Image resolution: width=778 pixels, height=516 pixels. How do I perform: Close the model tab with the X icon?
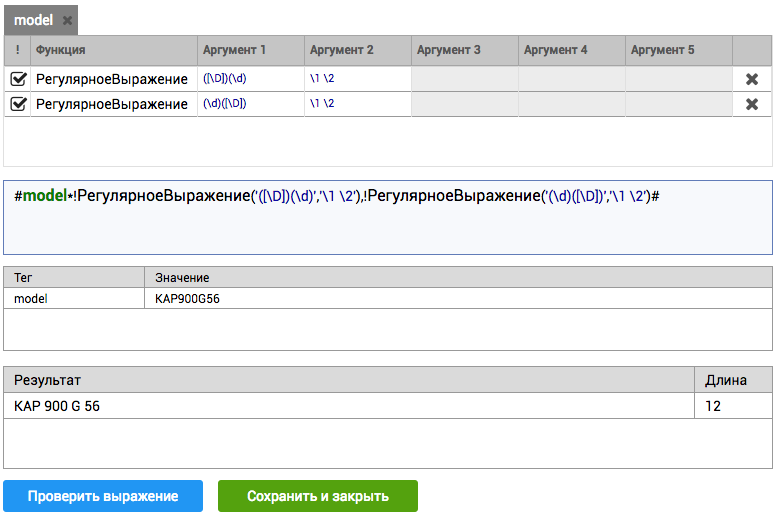[x=67, y=20]
